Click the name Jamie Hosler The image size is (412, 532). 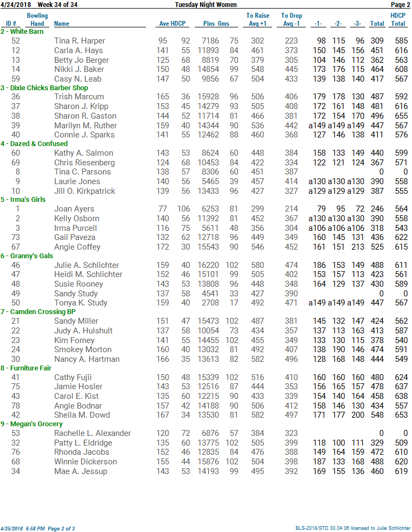[x=78, y=387]
